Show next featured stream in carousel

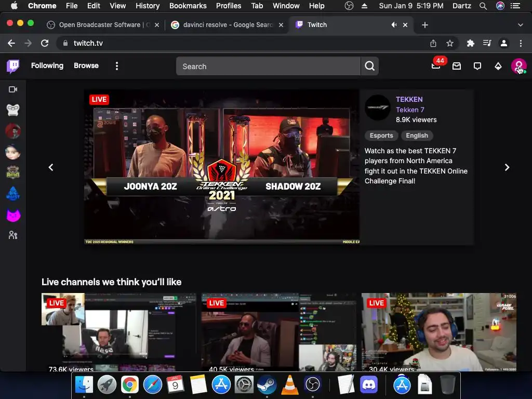pyautogui.click(x=507, y=167)
